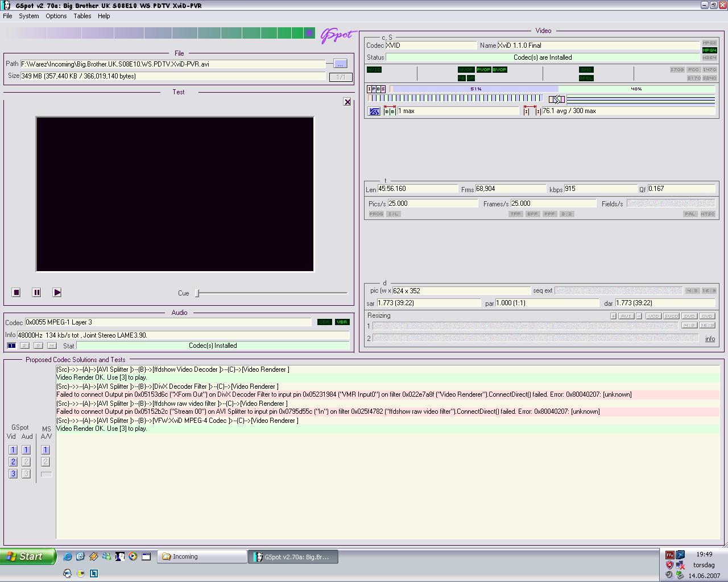This screenshot has width=728, height=582.
Task: Select GSpot Aud solution 1
Action: 26,450
